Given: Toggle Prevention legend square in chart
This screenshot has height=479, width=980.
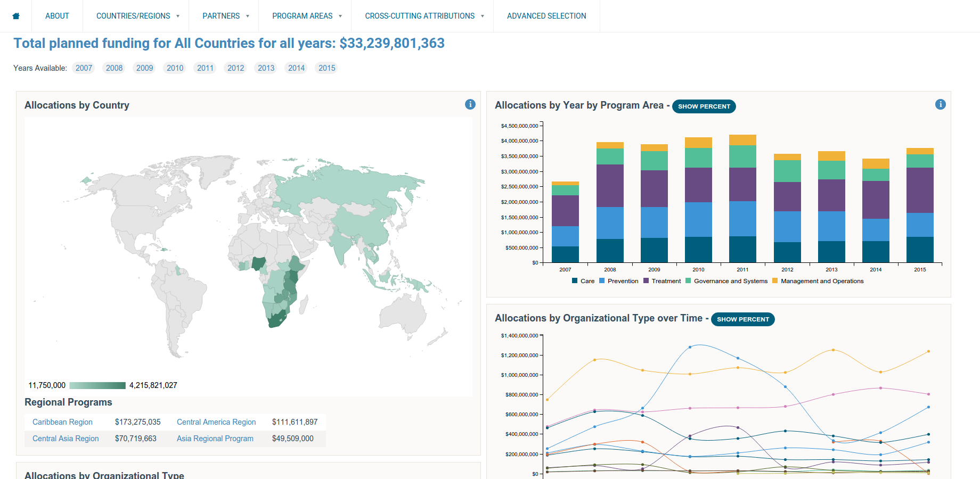Looking at the screenshot, I should pyautogui.click(x=602, y=280).
